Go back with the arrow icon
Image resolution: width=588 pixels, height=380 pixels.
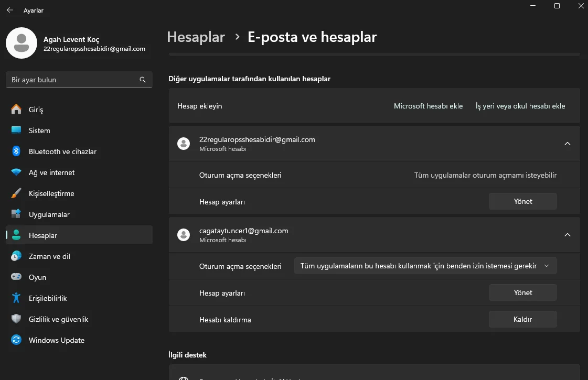pyautogui.click(x=10, y=10)
